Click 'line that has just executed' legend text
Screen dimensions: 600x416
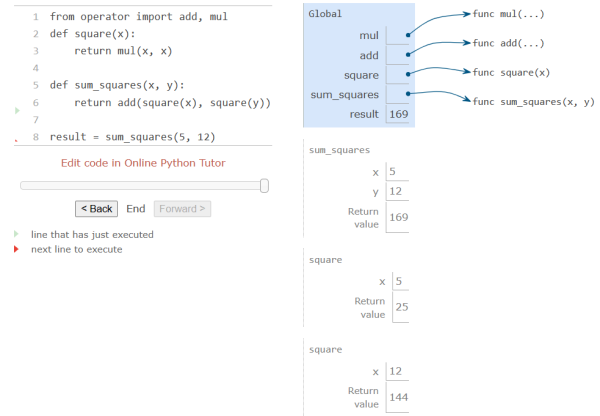point(92,235)
